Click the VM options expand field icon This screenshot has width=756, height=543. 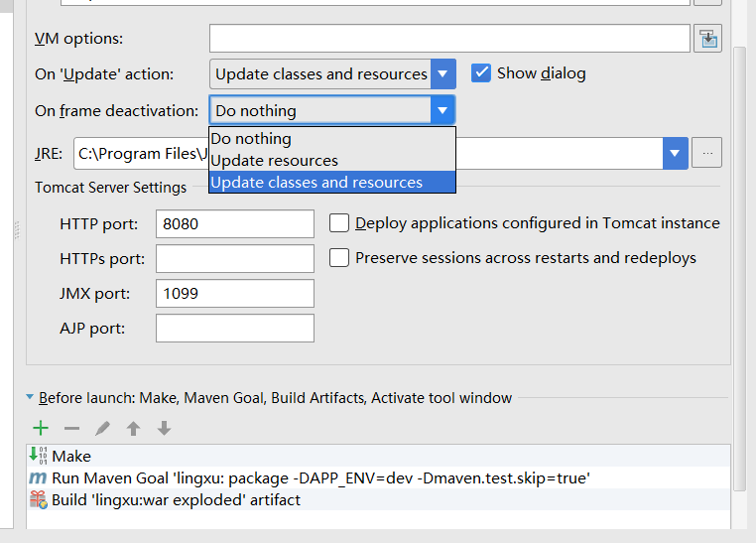click(x=707, y=39)
